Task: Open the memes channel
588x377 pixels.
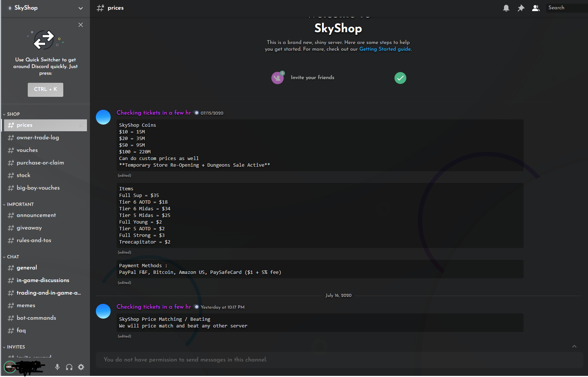Action: pyautogui.click(x=46, y=306)
